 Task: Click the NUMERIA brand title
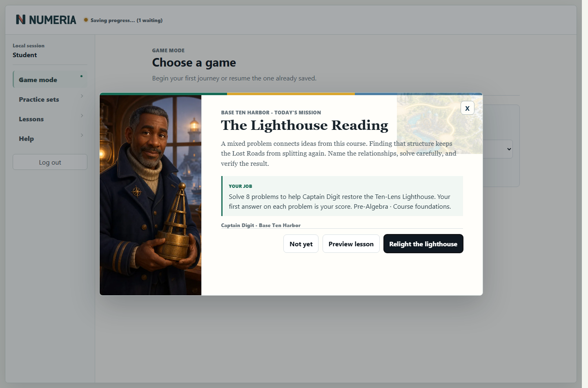click(52, 20)
